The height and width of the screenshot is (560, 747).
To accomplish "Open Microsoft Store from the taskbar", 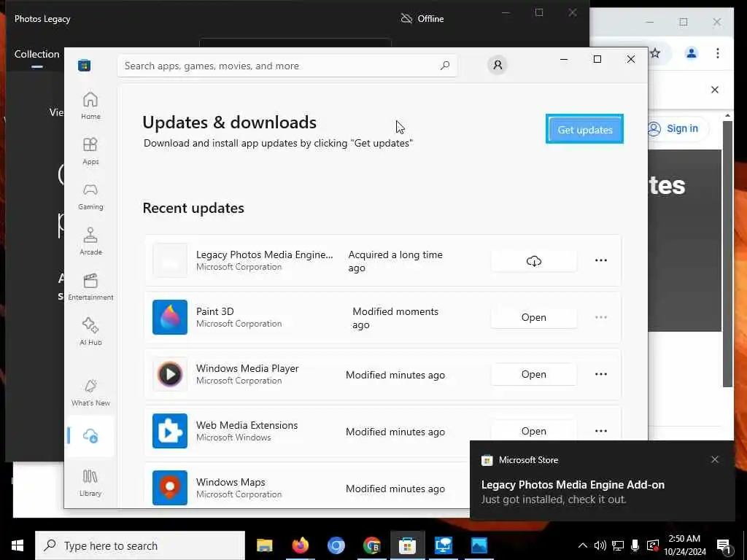I will 407,545.
